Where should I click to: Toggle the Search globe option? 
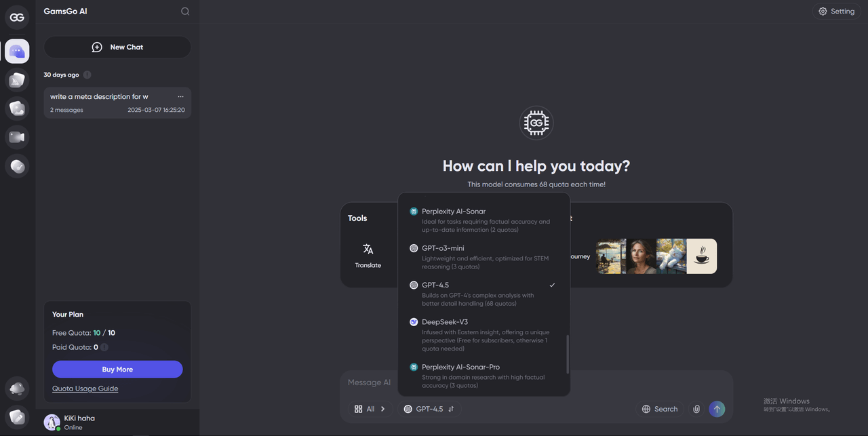click(659, 409)
